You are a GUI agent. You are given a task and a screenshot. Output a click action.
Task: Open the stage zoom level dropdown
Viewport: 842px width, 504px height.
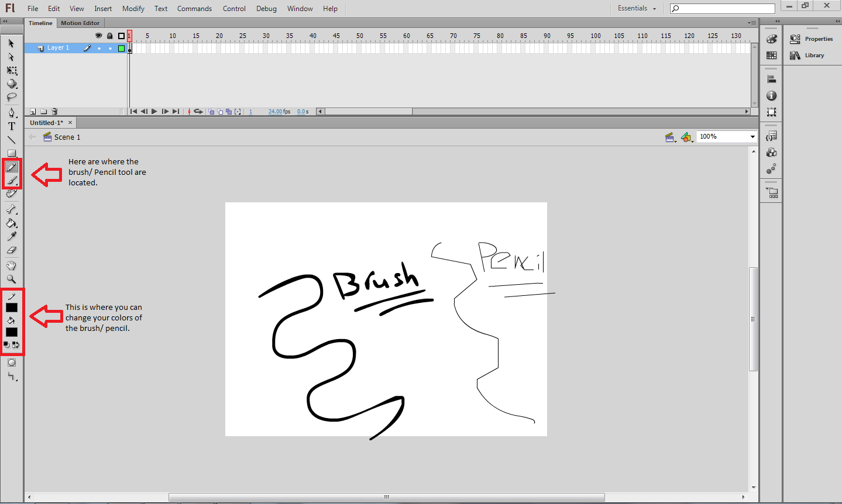pos(752,136)
